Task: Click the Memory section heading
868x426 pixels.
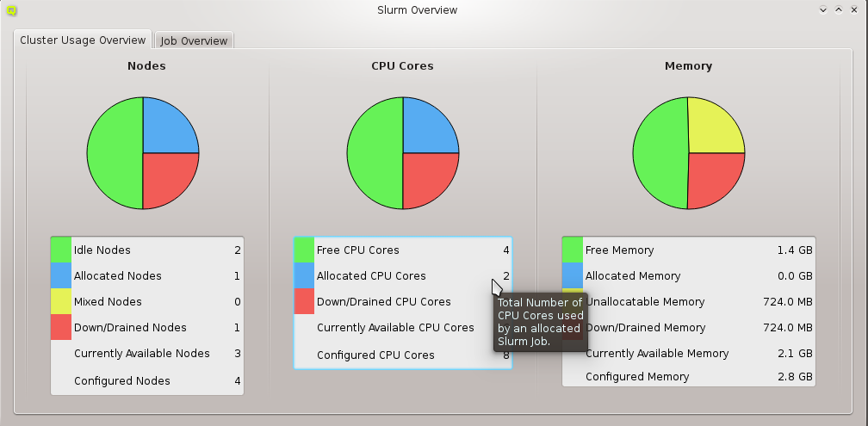Action: (688, 65)
